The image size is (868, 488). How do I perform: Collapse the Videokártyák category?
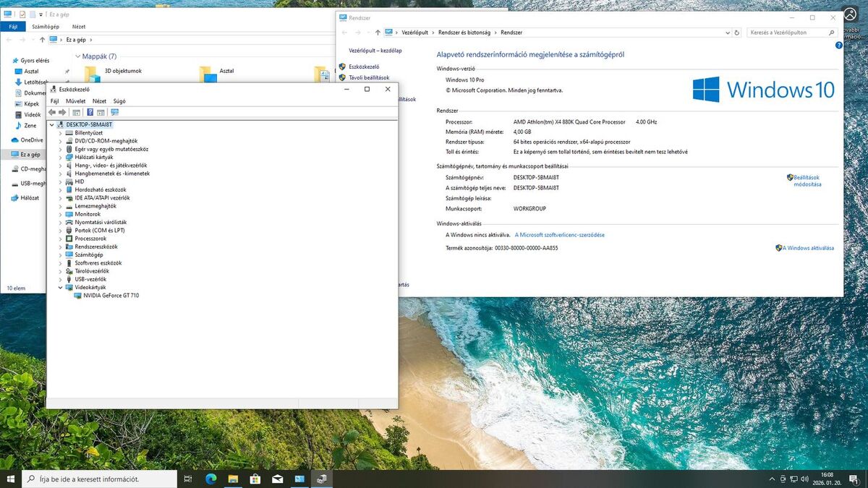60,287
